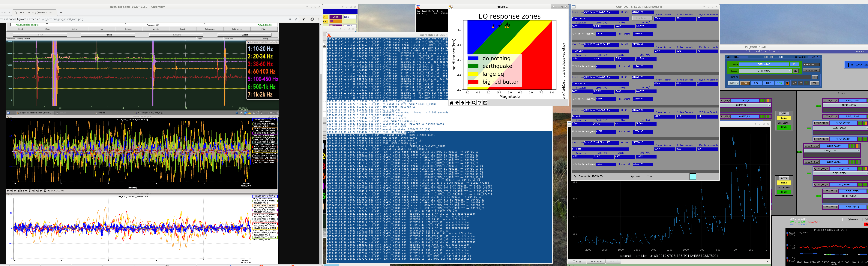The width and height of the screenshot is (868, 266).
Task: Open the EXEC mode dropdown in ISI_CONFIG
Action: [734, 83]
